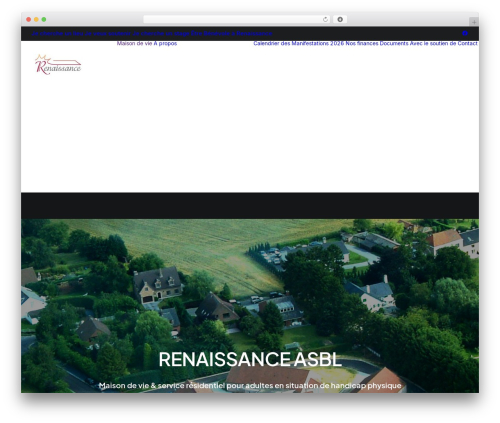Click the 'RENAISSANCE ASBL' hero heading

tap(250, 359)
